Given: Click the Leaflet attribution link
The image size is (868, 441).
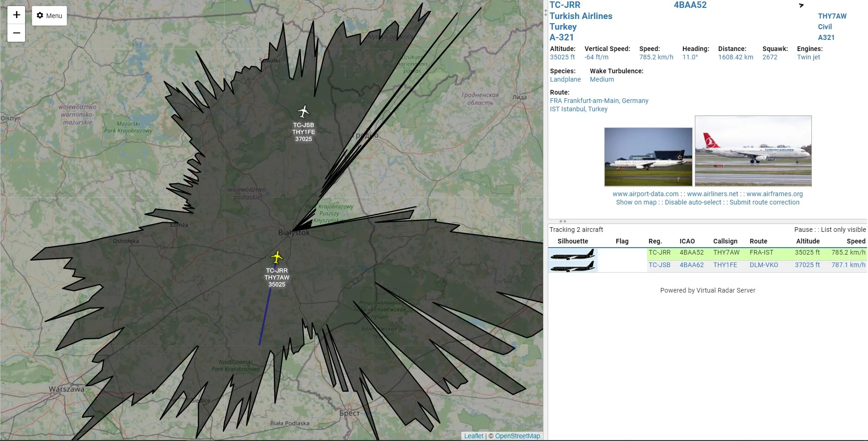Looking at the screenshot, I should point(473,436).
